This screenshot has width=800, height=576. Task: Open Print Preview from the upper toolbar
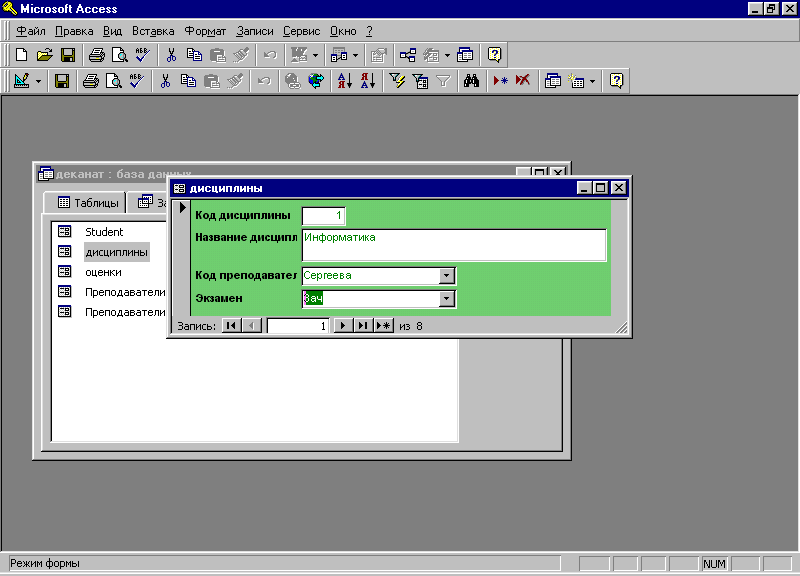(x=119, y=55)
